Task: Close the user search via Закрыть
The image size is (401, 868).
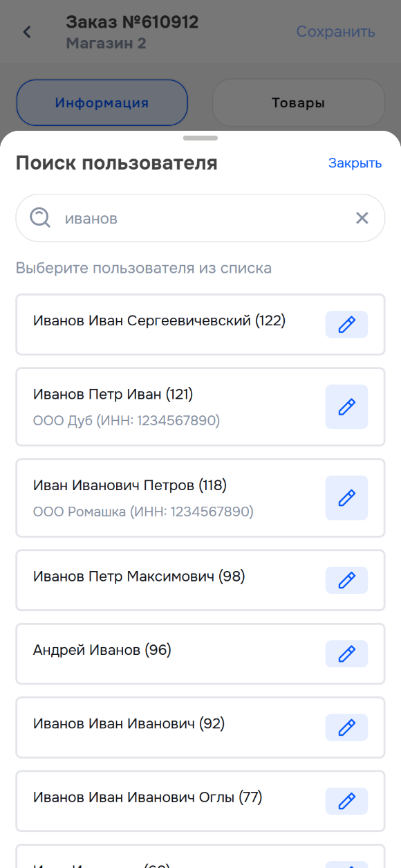Action: tap(355, 163)
